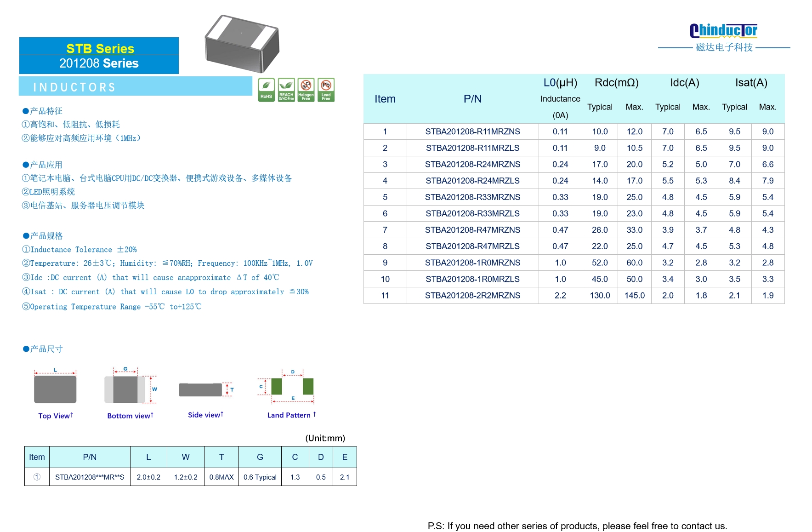Click the L0(μH) column header
Viewport: 812px width, 532px height.
[x=560, y=83]
